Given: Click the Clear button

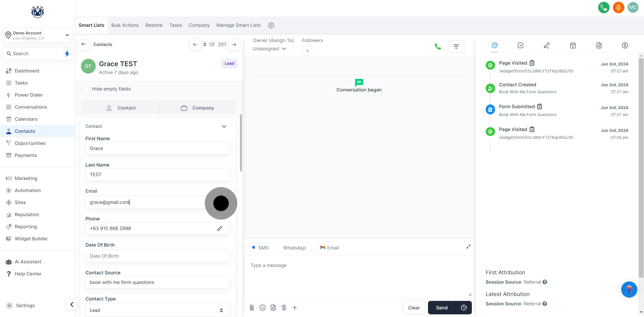Looking at the screenshot, I should click(414, 308).
